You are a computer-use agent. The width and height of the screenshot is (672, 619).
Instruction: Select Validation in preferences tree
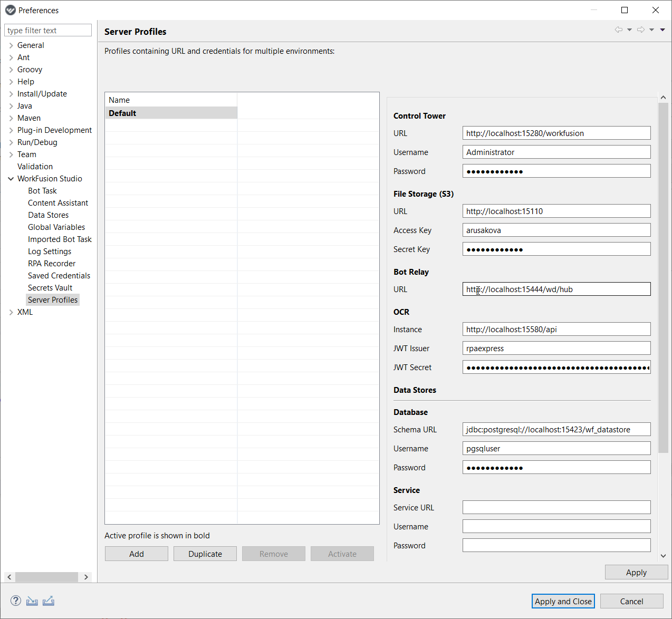pos(35,167)
